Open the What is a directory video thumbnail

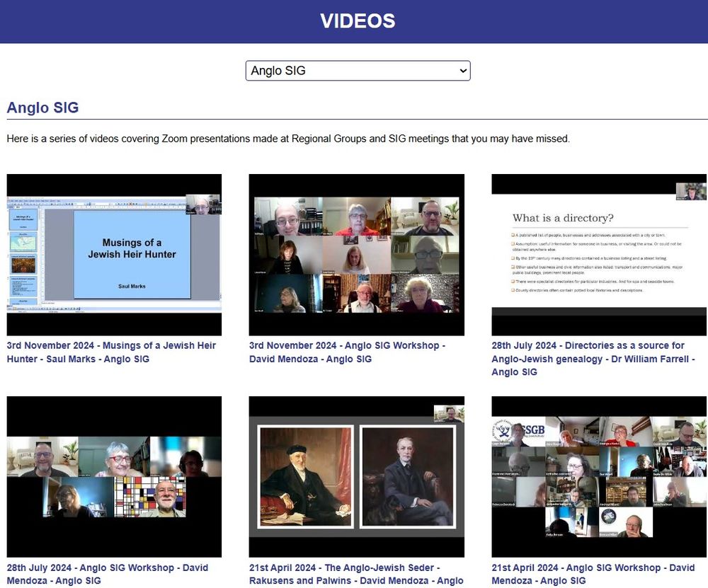(x=599, y=255)
